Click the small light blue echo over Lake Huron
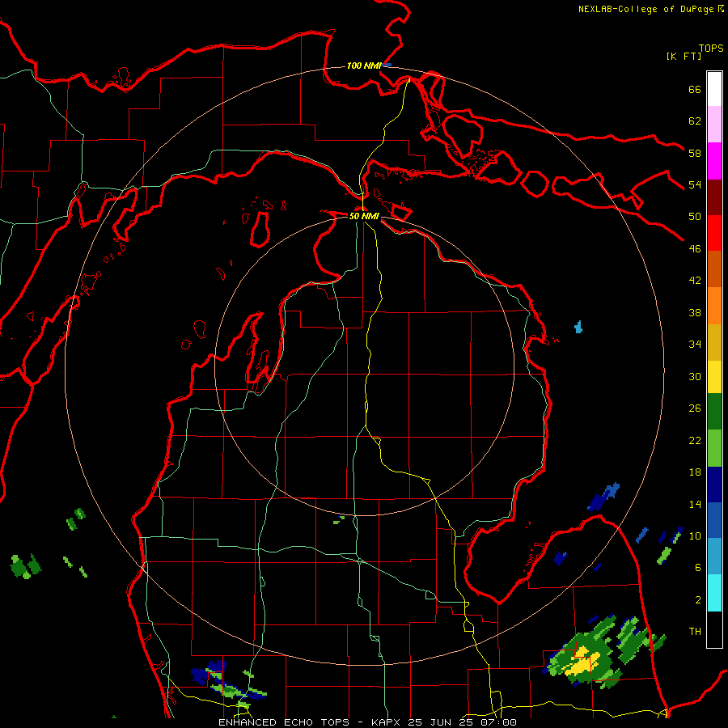This screenshot has width=728, height=728. 578,327
